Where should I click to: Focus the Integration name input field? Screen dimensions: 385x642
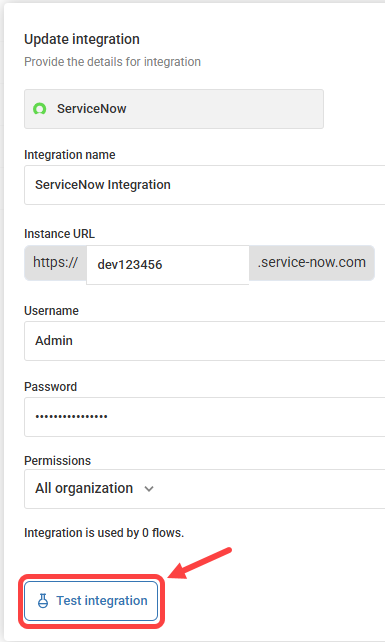point(204,185)
